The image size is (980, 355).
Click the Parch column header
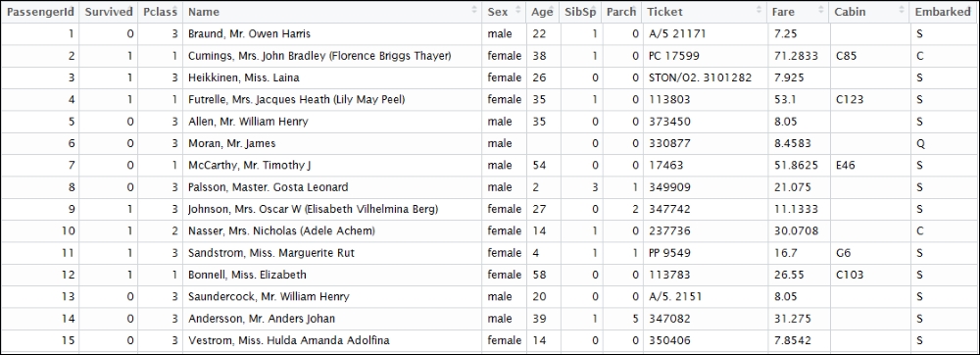coord(621,12)
